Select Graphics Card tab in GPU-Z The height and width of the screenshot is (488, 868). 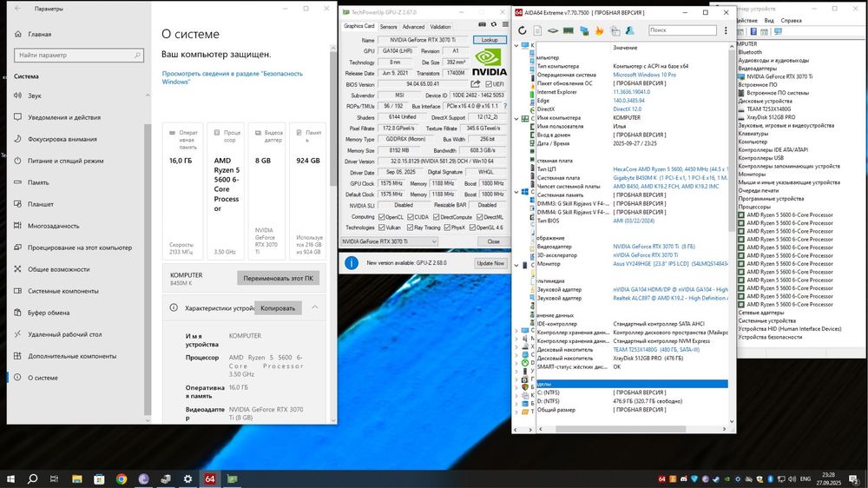pos(358,26)
